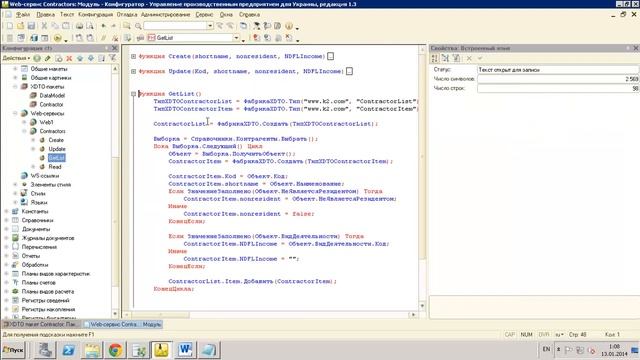Select the Read operation in the tree
This screenshot has height=360, width=640.
(55, 167)
